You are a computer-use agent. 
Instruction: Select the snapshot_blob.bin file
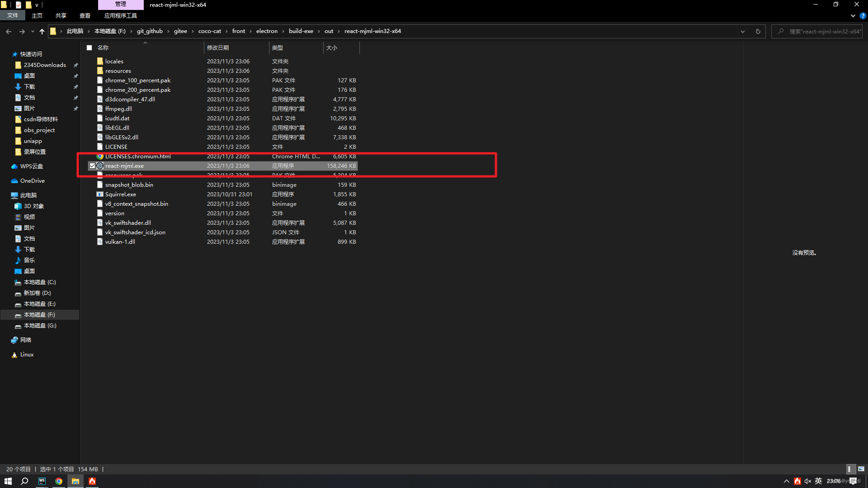222,185
